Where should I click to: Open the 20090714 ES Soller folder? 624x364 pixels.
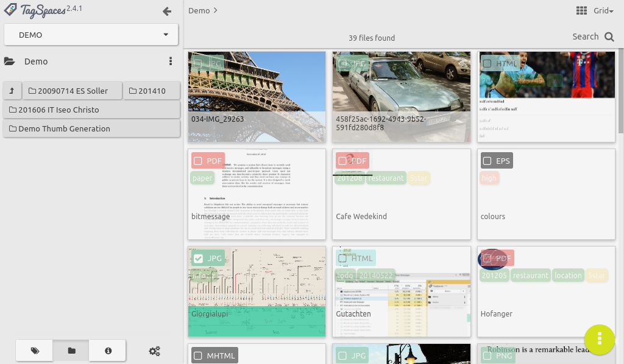pos(72,91)
